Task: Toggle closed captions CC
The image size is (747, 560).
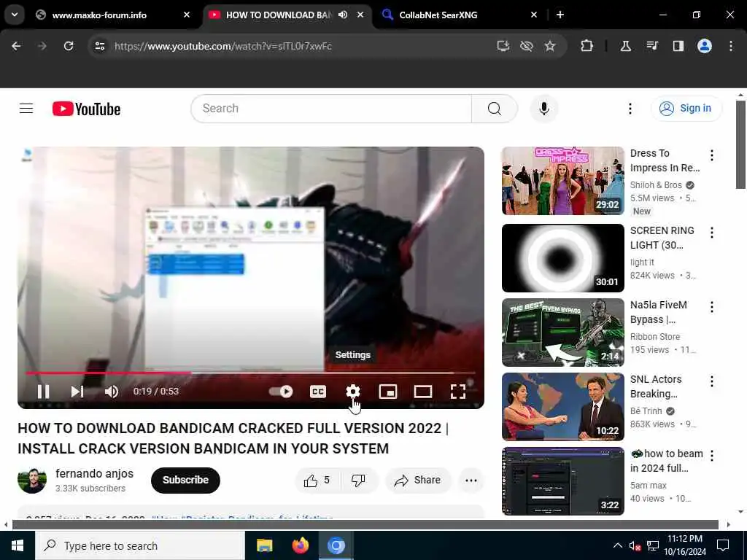Action: [318, 392]
